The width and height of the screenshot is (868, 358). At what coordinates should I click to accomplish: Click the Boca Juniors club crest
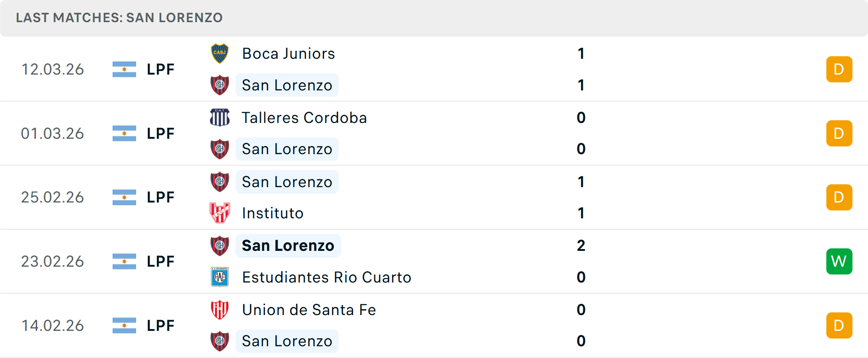pyautogui.click(x=220, y=54)
